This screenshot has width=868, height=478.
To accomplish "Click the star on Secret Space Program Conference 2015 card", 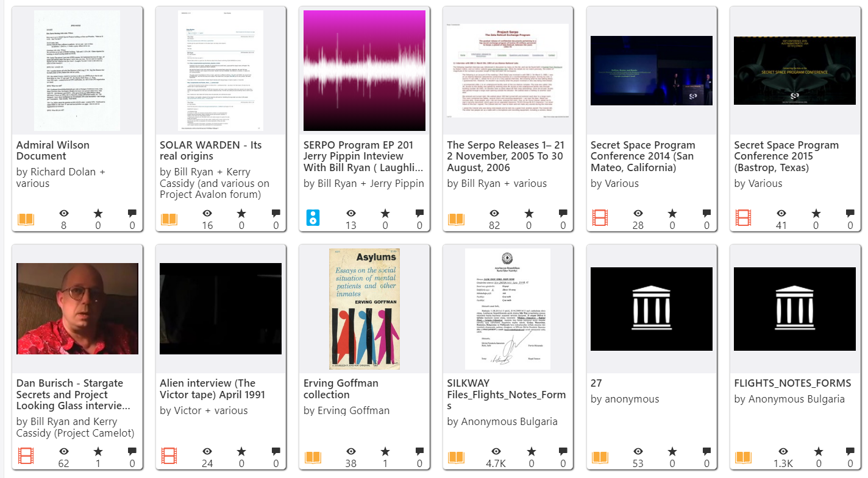I will [816, 213].
